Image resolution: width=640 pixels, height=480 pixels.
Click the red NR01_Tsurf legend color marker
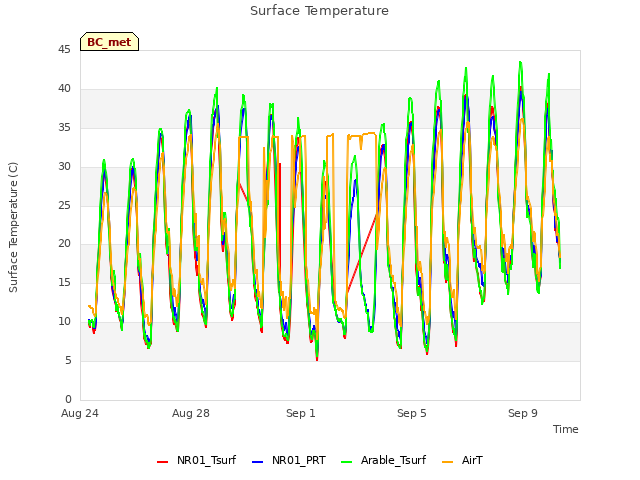click(x=162, y=462)
